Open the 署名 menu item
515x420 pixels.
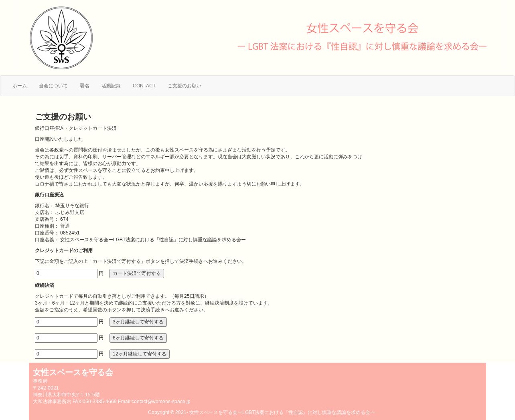point(85,86)
